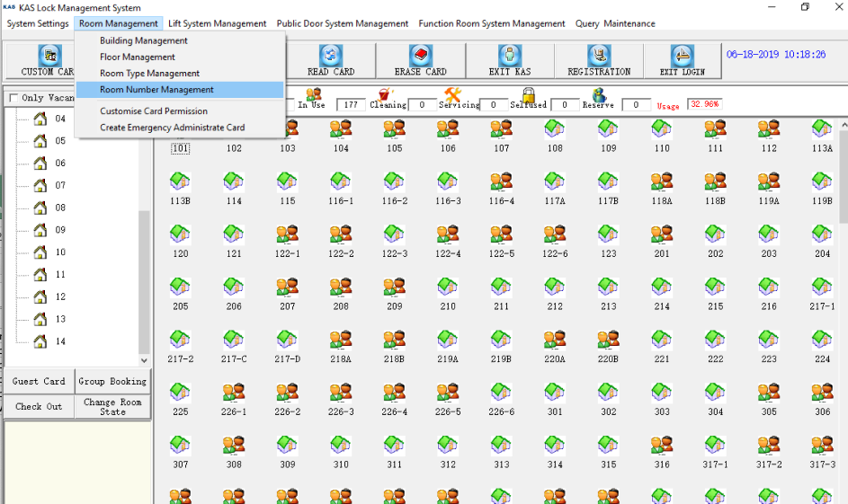
Task: Open Public Door System Management menu
Action: click(x=343, y=23)
